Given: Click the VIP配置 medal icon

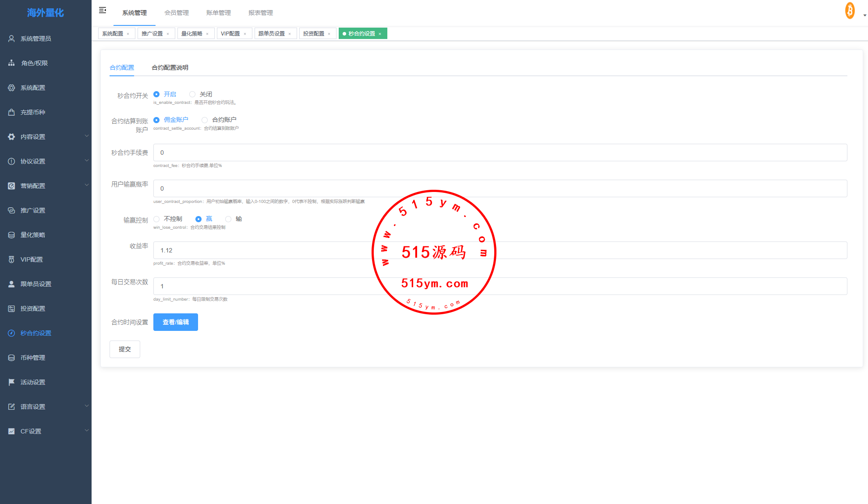Looking at the screenshot, I should pos(11,259).
